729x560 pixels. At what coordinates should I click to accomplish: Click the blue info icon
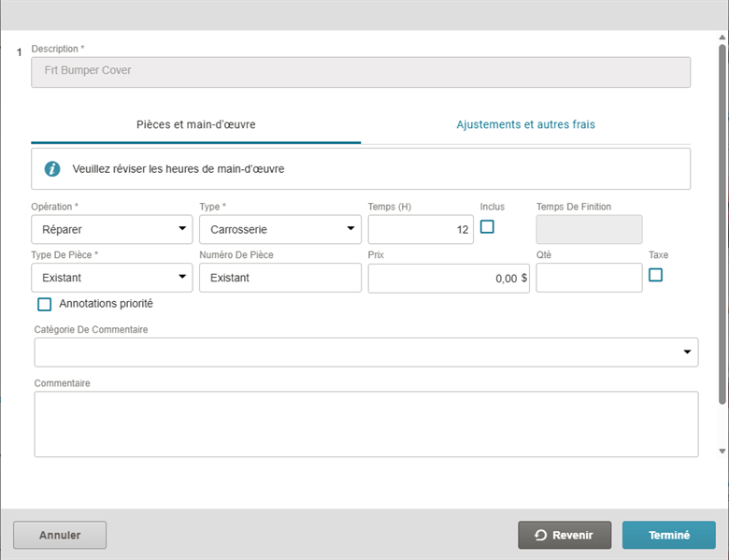click(x=53, y=169)
